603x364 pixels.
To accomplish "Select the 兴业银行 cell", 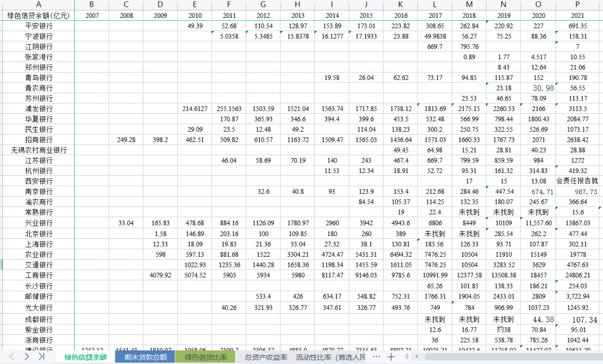I will pos(39,223).
